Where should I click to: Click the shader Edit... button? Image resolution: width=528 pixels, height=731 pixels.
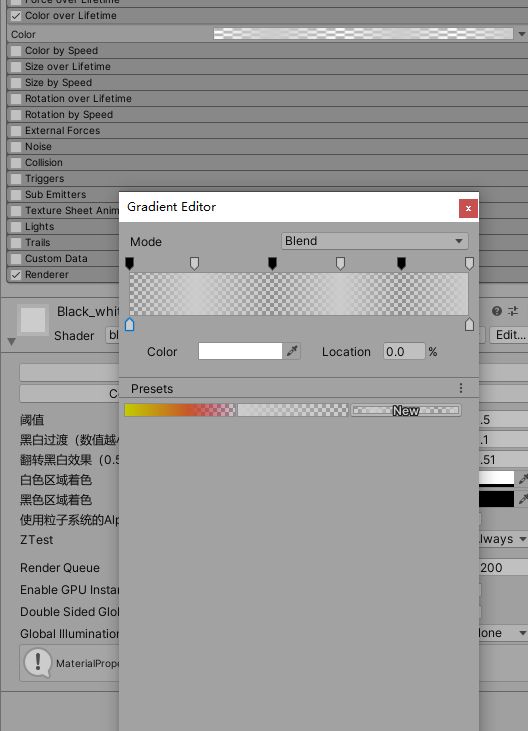509,335
